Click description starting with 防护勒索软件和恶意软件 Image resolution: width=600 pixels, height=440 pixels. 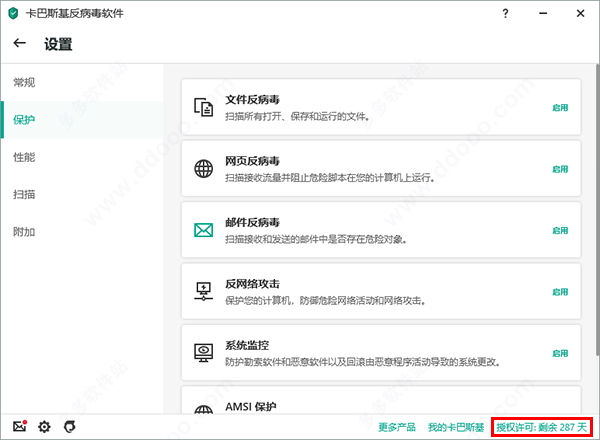[362, 362]
